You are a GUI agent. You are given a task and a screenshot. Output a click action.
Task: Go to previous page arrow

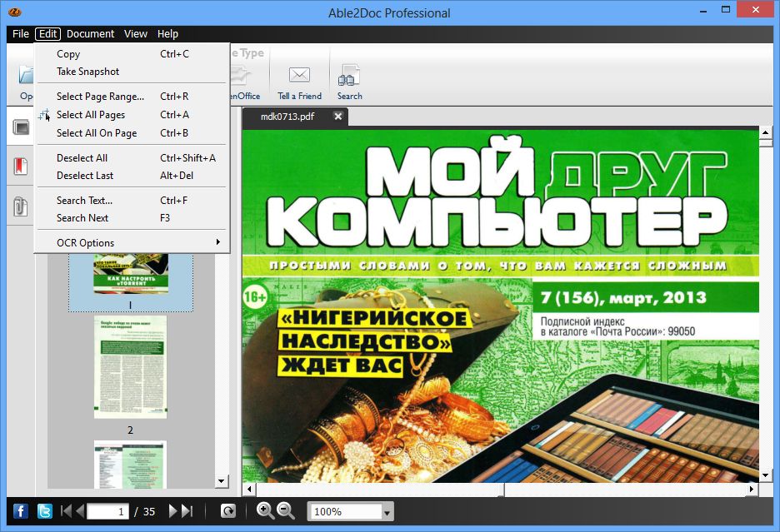point(80,510)
